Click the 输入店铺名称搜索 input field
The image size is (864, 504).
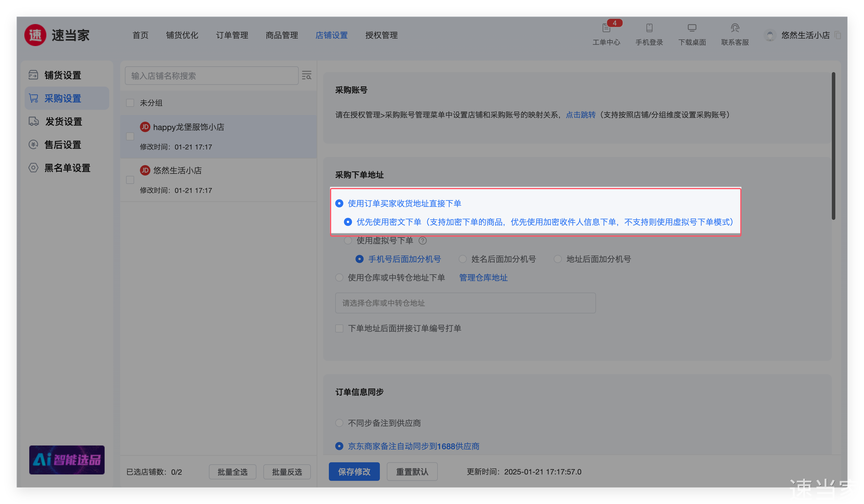(211, 76)
